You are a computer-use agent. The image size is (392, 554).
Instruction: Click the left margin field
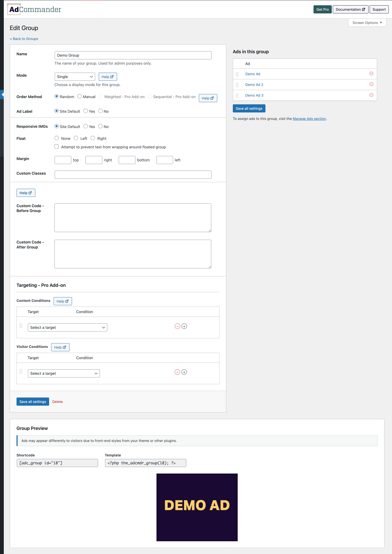click(x=165, y=160)
